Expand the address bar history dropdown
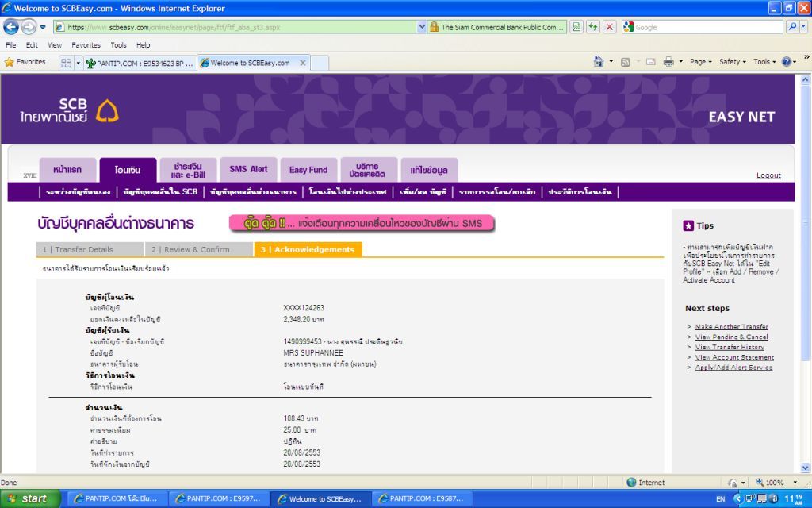The height and width of the screenshot is (508, 812). [422, 27]
